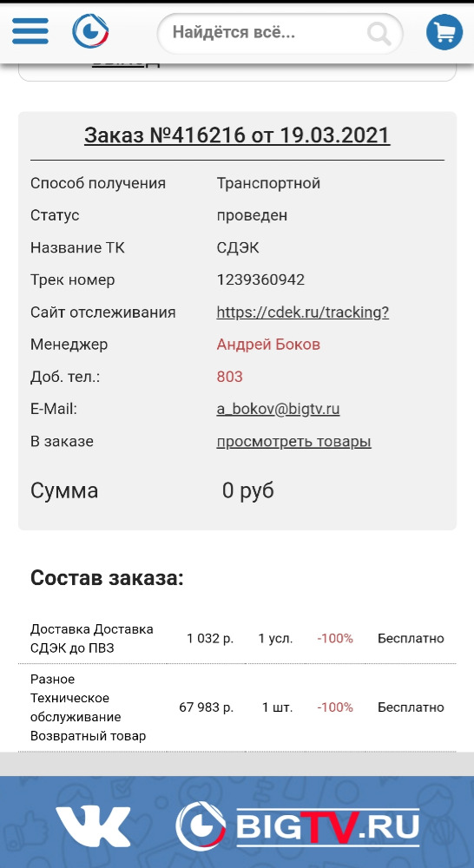The image size is (474, 868).
Task: Tap extension number 803
Action: pyautogui.click(x=230, y=377)
